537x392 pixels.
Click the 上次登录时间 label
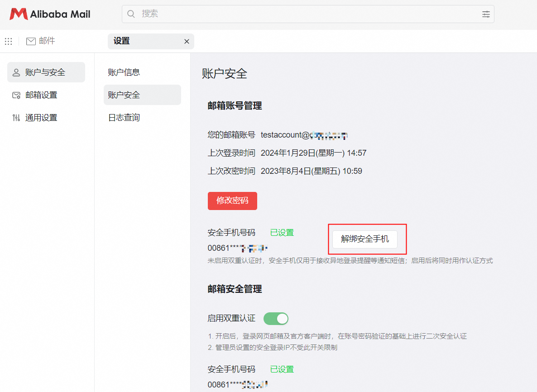(x=231, y=153)
